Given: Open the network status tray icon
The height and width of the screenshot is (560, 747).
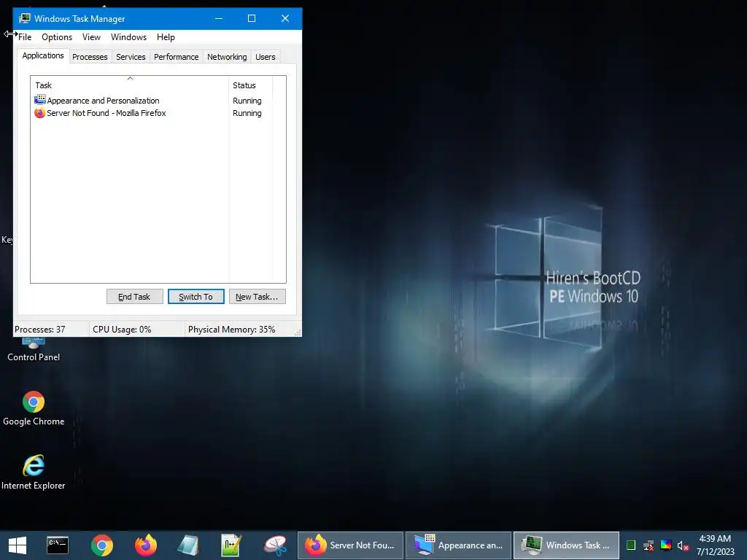Looking at the screenshot, I should (x=649, y=545).
